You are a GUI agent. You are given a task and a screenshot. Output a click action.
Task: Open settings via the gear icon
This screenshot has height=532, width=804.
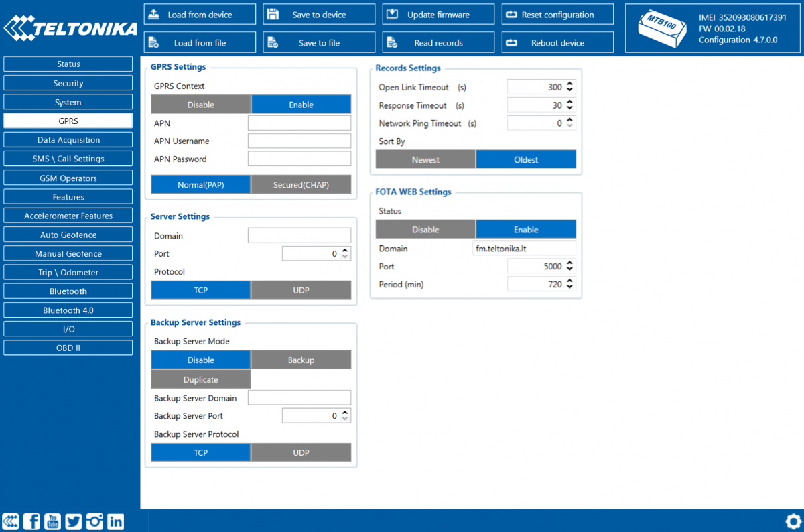(x=793, y=521)
